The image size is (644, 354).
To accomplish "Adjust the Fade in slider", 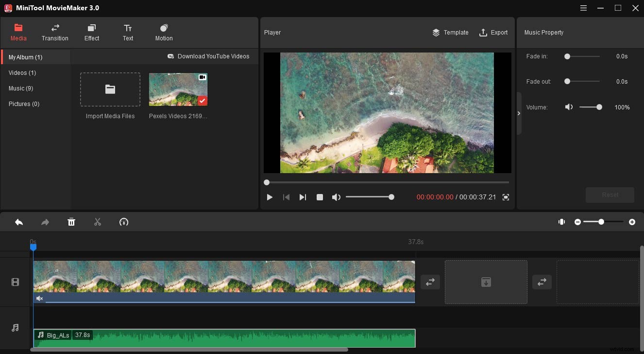I will [567, 56].
